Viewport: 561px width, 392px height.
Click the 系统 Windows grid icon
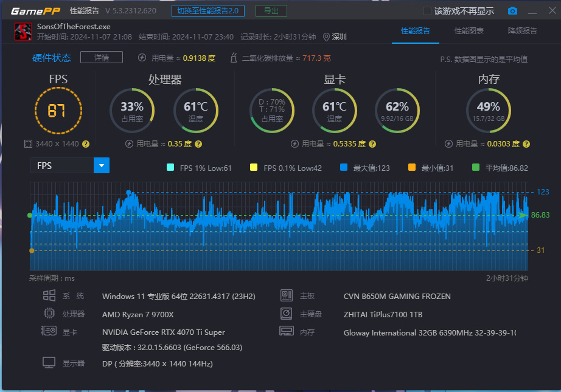pyautogui.click(x=49, y=295)
